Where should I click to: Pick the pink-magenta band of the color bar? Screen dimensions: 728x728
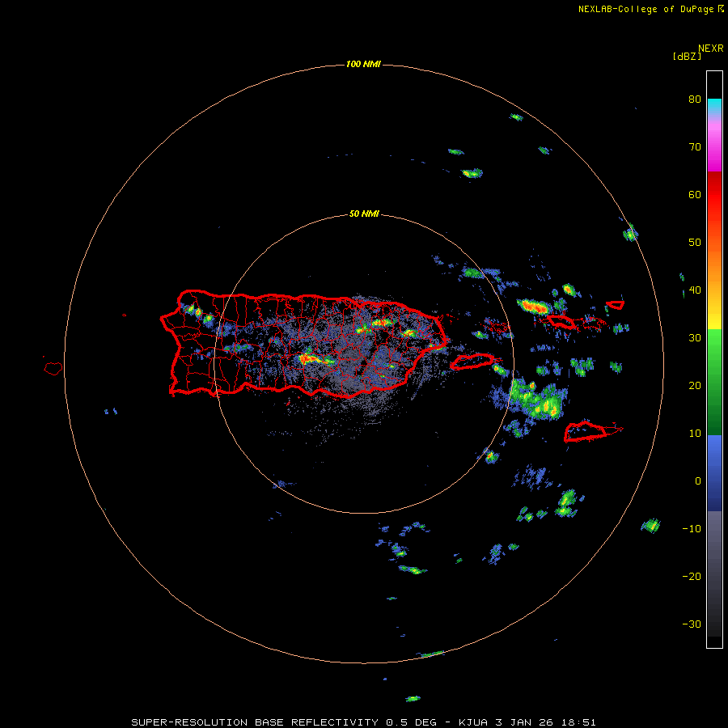click(714, 142)
